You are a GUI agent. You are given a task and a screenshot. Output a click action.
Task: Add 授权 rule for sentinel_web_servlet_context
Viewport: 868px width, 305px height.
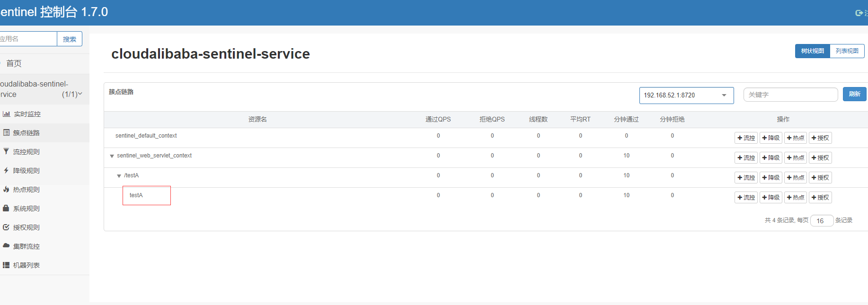(x=820, y=158)
